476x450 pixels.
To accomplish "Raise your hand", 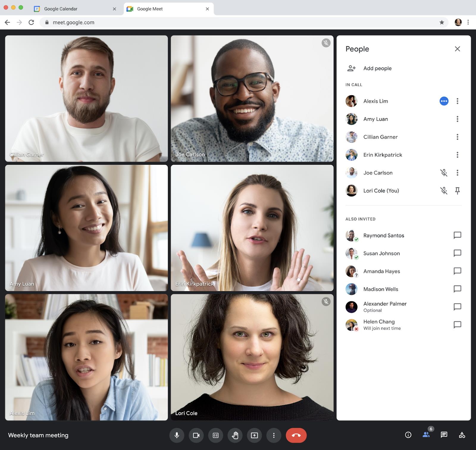I will (x=235, y=435).
